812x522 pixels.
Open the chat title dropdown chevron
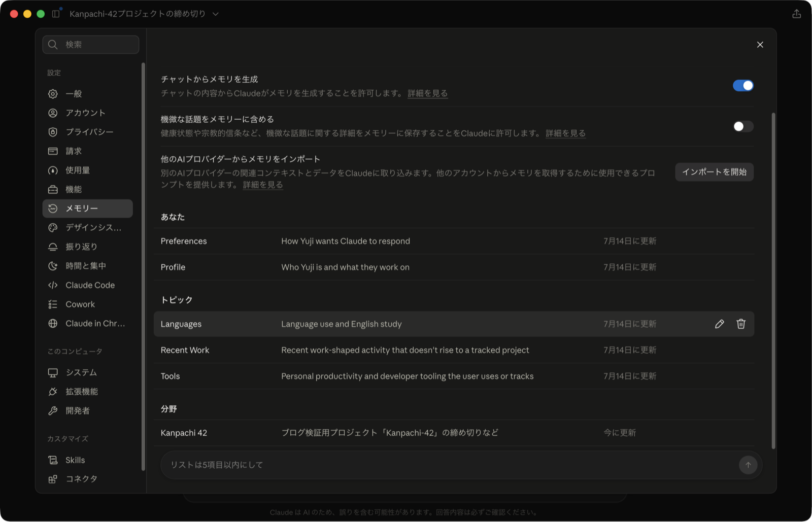click(216, 14)
